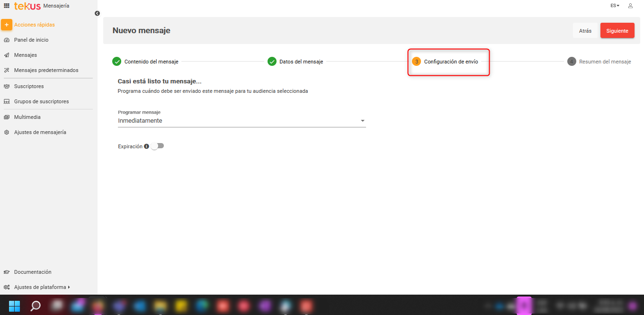Open Suscriptores in the sidebar
644x315 pixels.
click(29, 86)
